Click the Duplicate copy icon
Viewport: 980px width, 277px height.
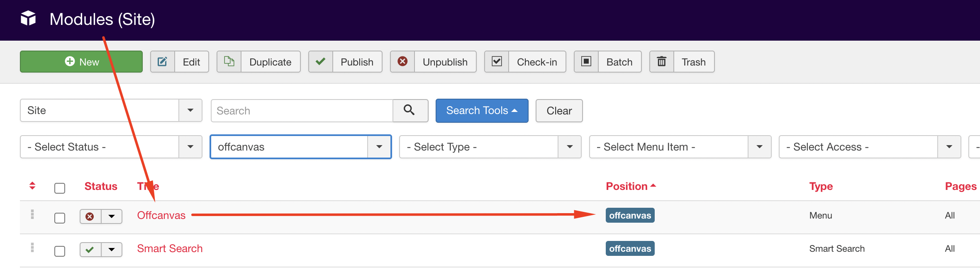(229, 62)
